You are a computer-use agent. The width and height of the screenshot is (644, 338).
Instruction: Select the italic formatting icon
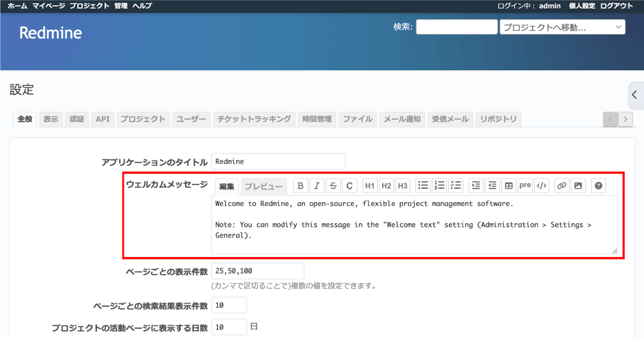point(317,185)
